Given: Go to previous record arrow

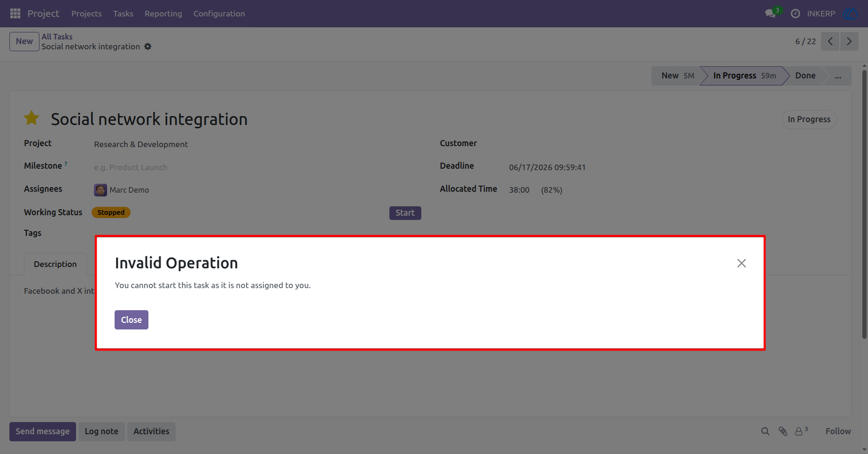Looking at the screenshot, I should pos(830,41).
